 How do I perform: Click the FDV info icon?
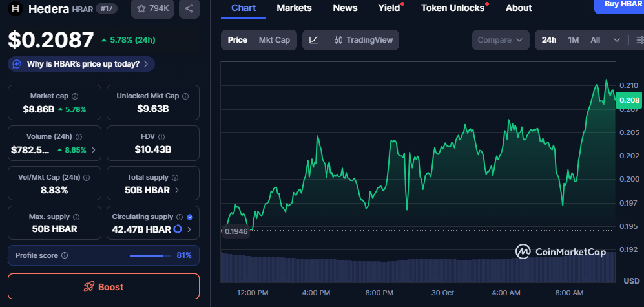(x=161, y=137)
